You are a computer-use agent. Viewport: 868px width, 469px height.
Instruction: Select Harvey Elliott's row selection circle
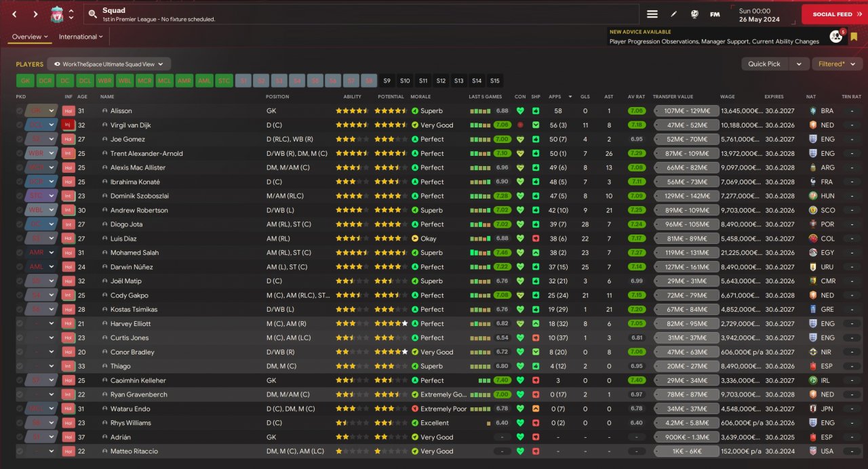pos(20,323)
